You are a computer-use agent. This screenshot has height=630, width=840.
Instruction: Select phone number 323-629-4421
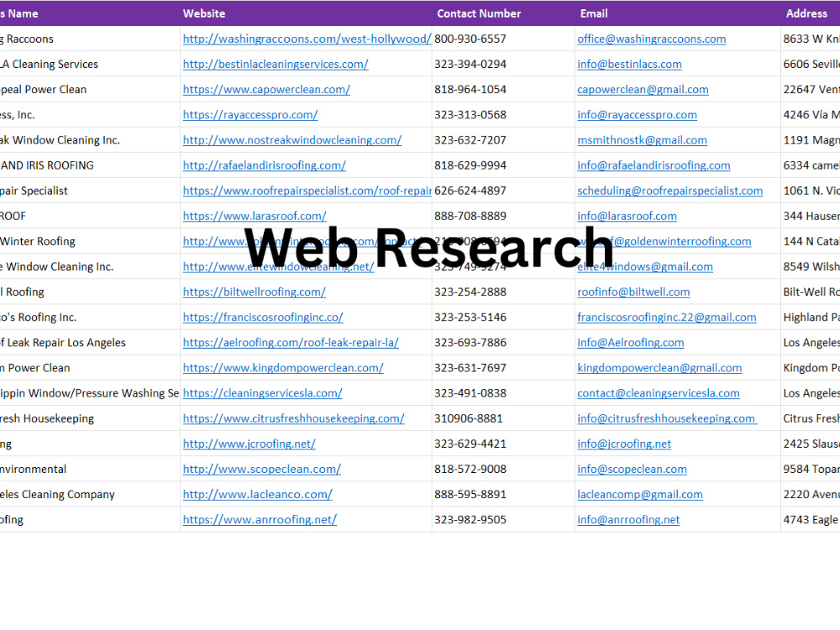(470, 444)
